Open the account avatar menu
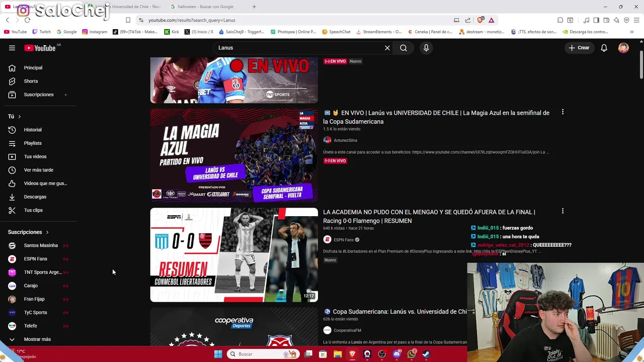 click(623, 48)
